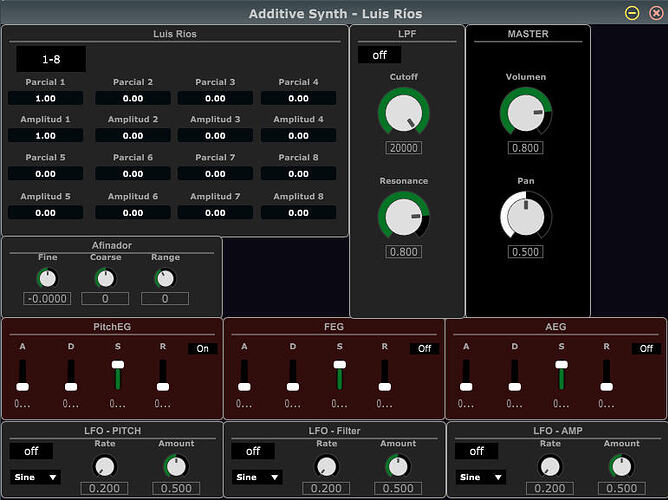The image size is (668, 500).
Task: Click the AEG A slider handle
Action: tap(466, 387)
